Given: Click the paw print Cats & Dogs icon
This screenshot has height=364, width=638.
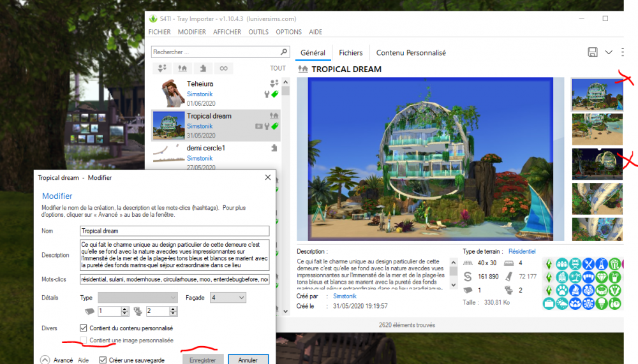Looking at the screenshot, I should pos(562,291).
